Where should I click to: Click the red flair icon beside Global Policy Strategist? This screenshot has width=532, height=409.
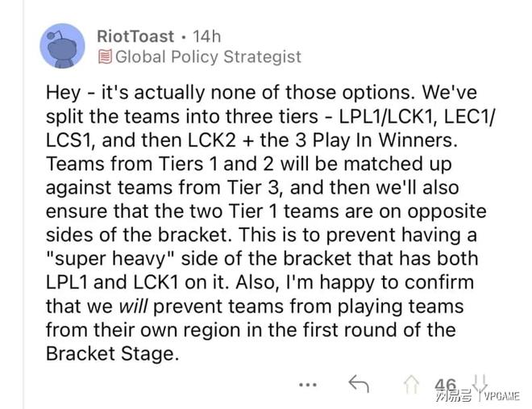click(x=105, y=56)
